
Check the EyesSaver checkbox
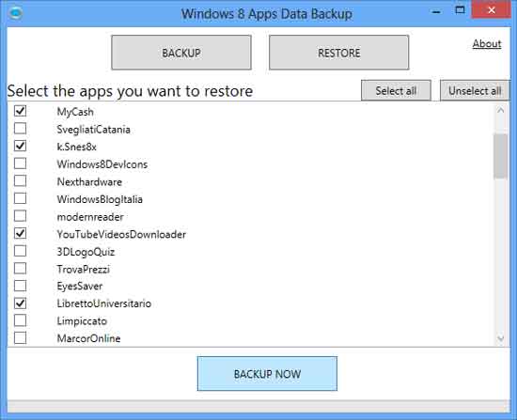(x=20, y=286)
